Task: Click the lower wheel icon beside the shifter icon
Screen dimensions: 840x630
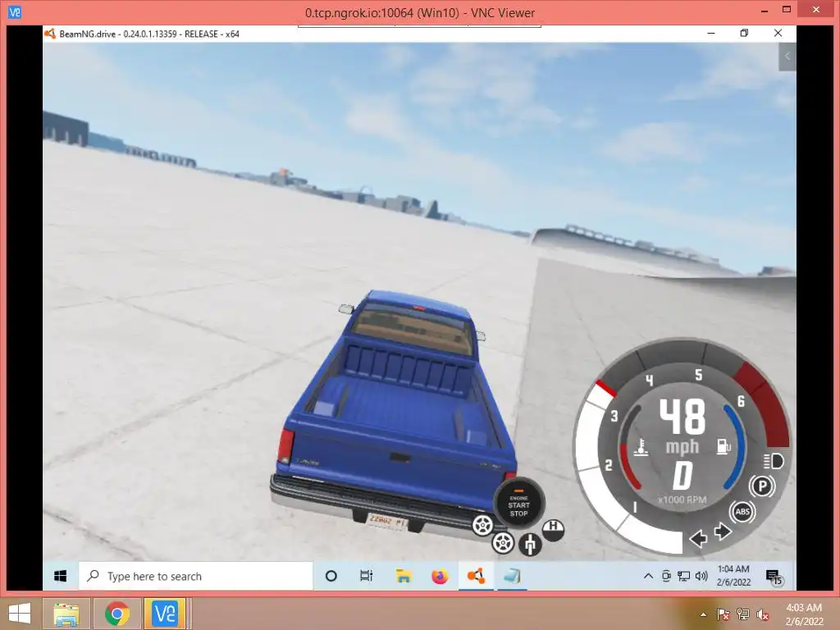Action: tap(503, 543)
